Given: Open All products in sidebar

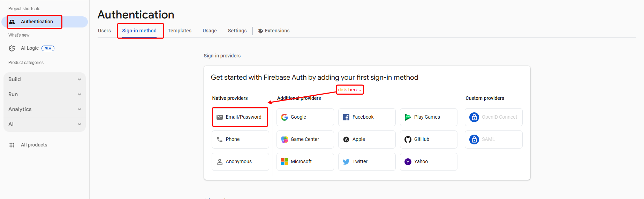Looking at the screenshot, I should tap(34, 145).
